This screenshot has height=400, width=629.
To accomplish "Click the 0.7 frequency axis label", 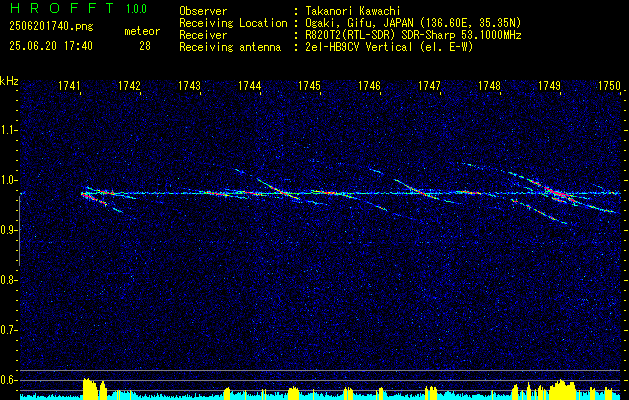I will (x=8, y=330).
